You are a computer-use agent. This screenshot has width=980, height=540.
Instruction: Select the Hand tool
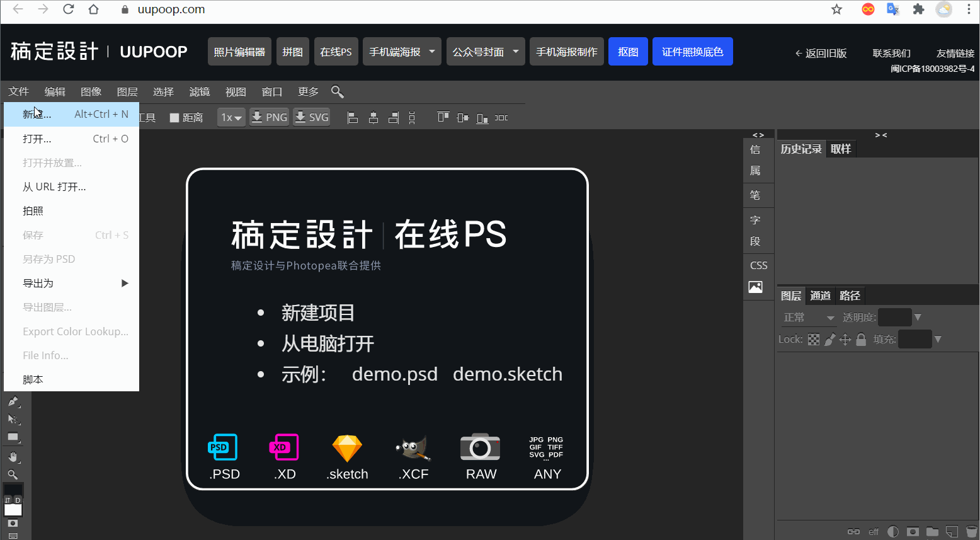coord(14,456)
